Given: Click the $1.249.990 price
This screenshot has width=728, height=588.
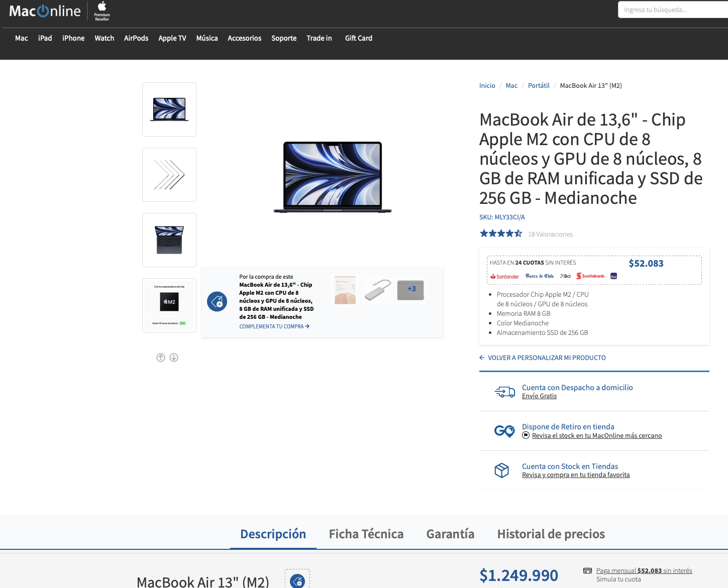Looking at the screenshot, I should click(519, 575).
